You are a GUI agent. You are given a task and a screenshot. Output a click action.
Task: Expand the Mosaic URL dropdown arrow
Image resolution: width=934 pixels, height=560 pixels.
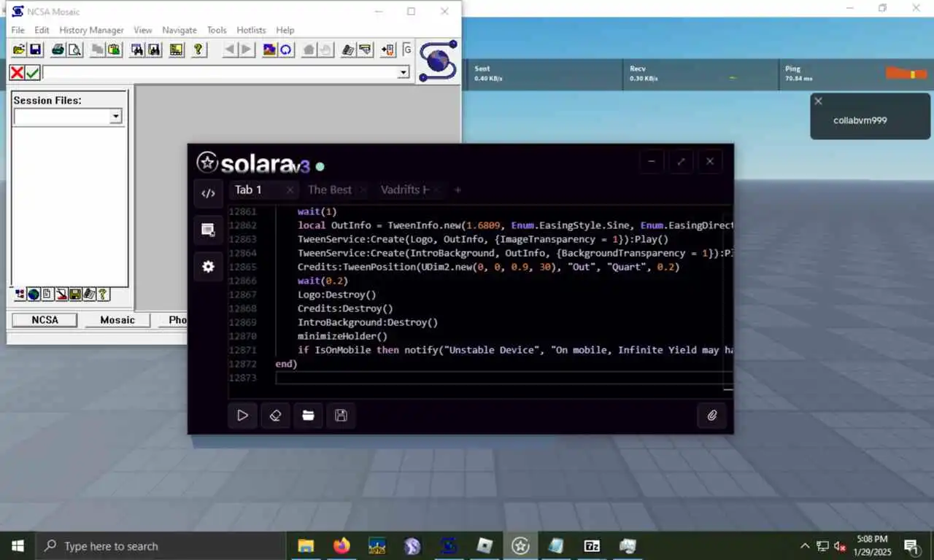(404, 72)
